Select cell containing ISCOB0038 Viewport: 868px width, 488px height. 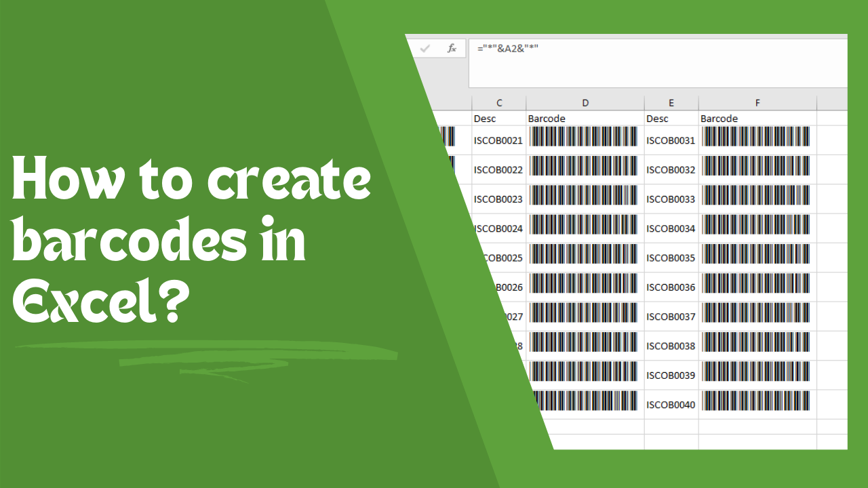click(671, 346)
